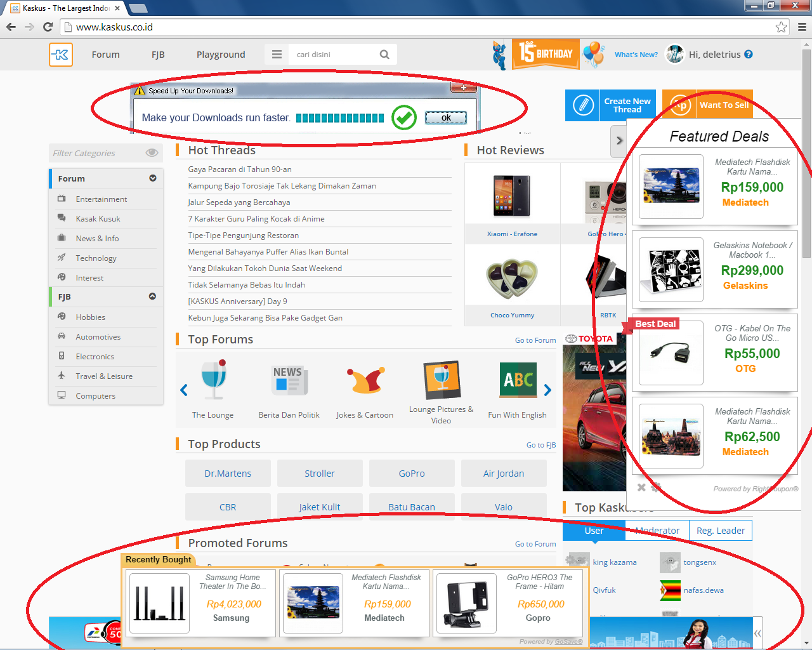Click the Computers monitor icon
Screen dimensions: 812x650
pyautogui.click(x=62, y=395)
